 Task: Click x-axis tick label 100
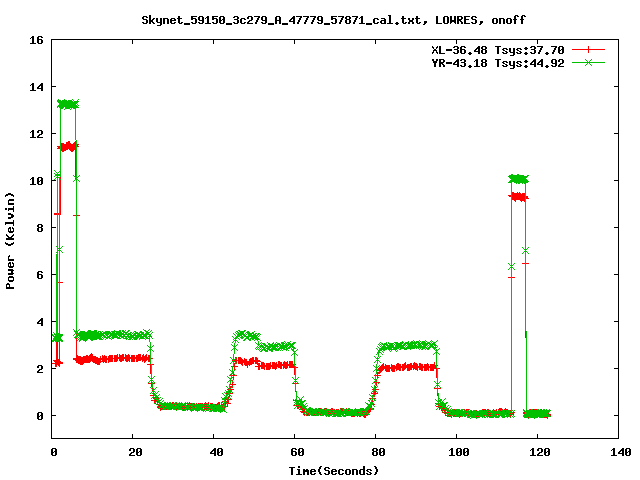coord(459,452)
